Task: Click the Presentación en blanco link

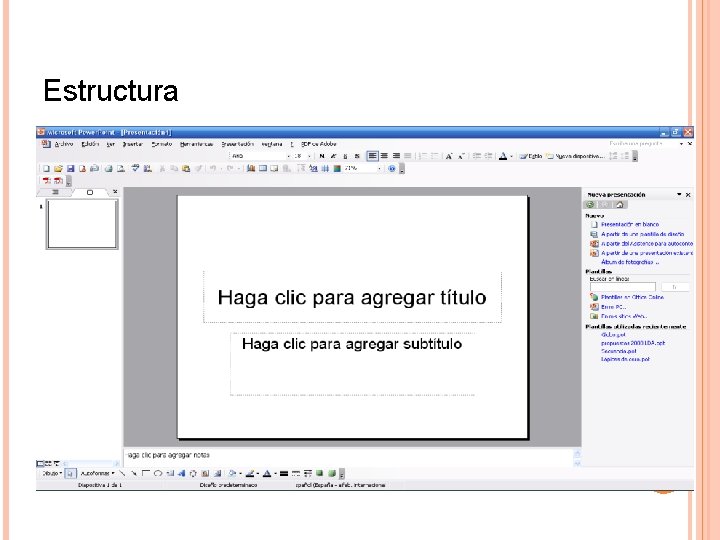Action: tap(630, 225)
